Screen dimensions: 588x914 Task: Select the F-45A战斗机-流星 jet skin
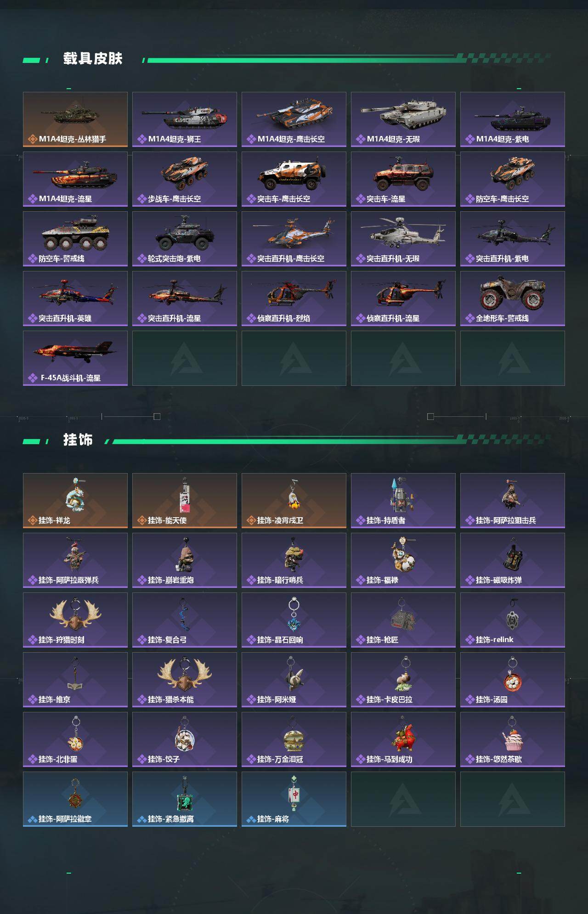(75, 358)
